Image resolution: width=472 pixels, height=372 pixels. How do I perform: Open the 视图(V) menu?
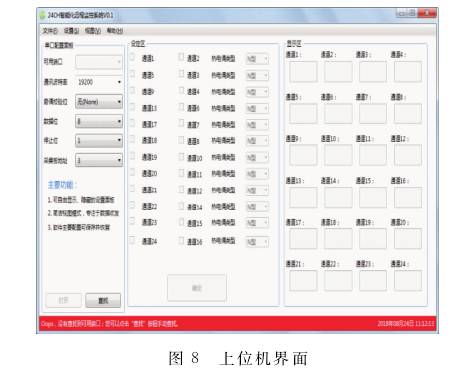click(x=93, y=31)
